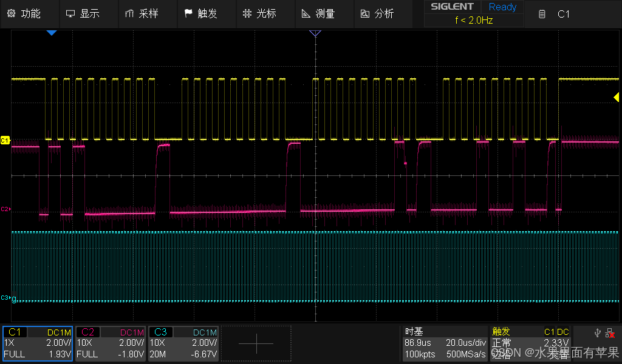This screenshot has height=364, width=622.
Task: Click the ruler triangle icon beside 测量
Action: pos(306,14)
